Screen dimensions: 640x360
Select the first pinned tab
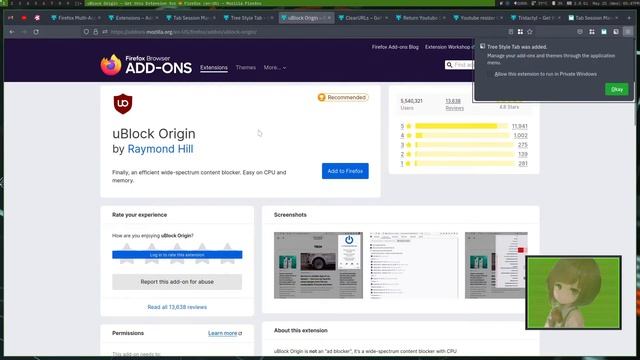pos(11,18)
